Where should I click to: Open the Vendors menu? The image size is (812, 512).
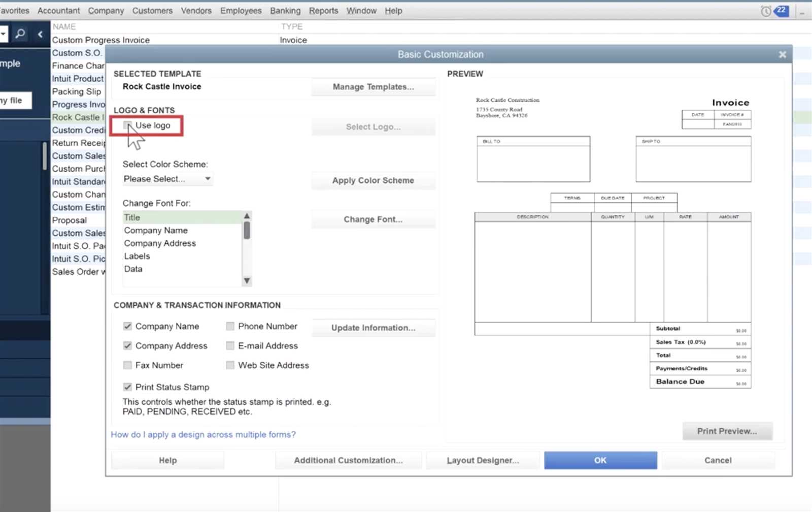click(196, 11)
